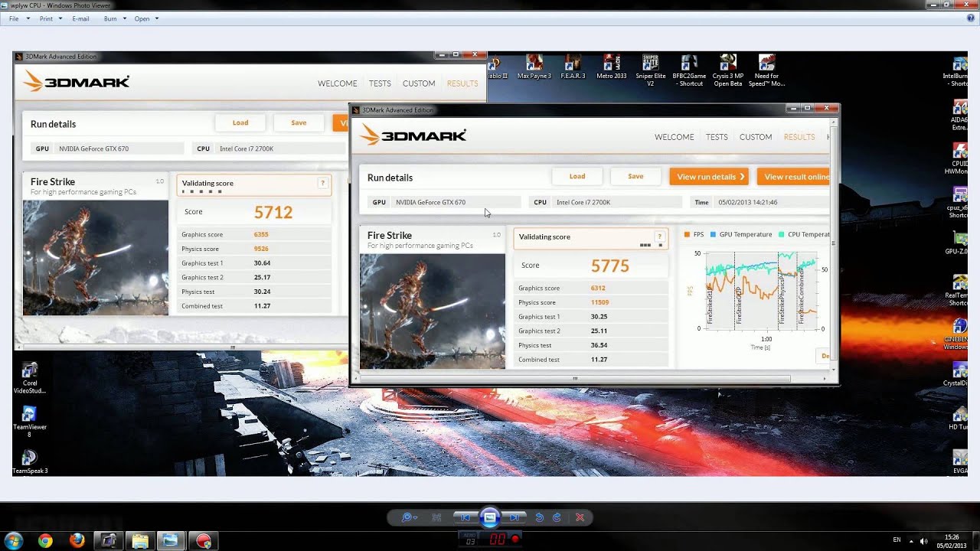Open Windows Explorer from the taskbar folder icon
This screenshot has width=980, height=551.
tap(140, 540)
